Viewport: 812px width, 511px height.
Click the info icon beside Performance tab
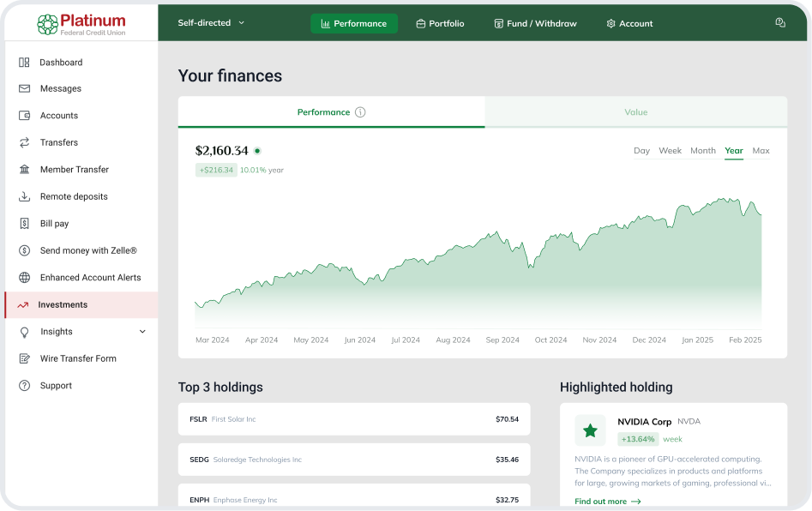tap(360, 112)
